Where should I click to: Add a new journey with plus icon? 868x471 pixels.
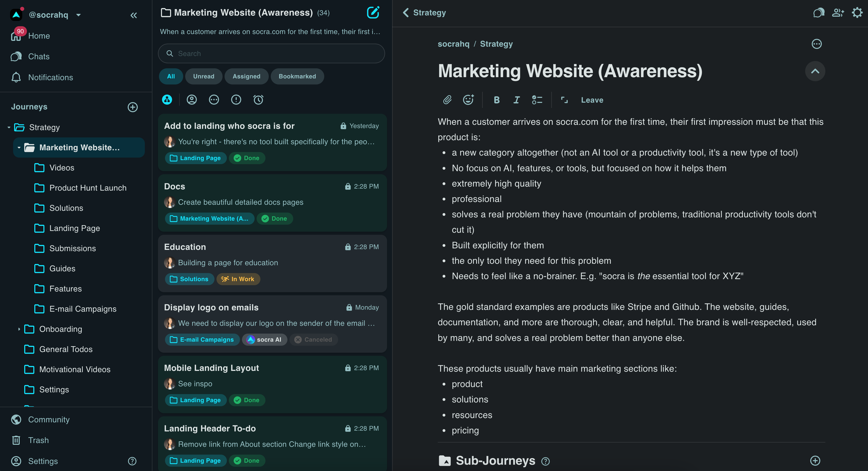coord(132,107)
